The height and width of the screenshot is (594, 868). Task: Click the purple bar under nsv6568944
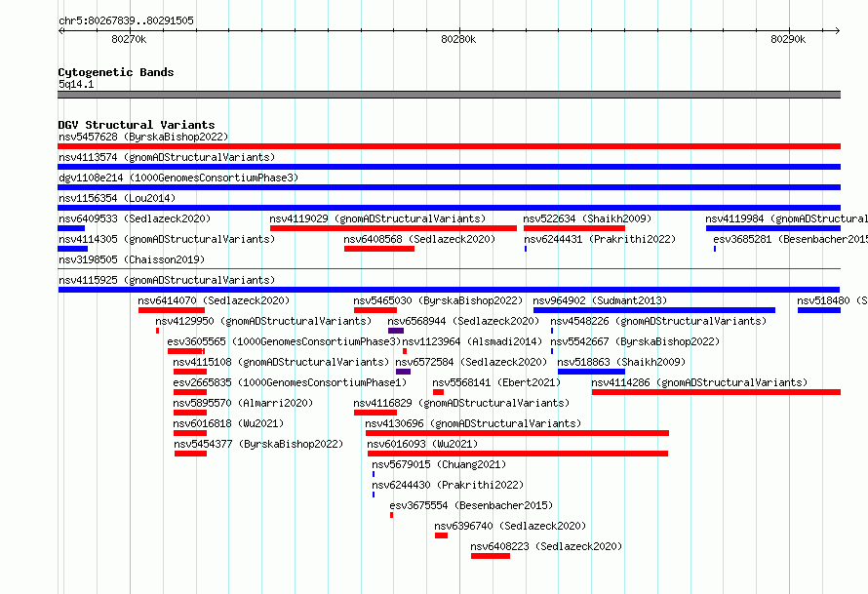tap(396, 331)
